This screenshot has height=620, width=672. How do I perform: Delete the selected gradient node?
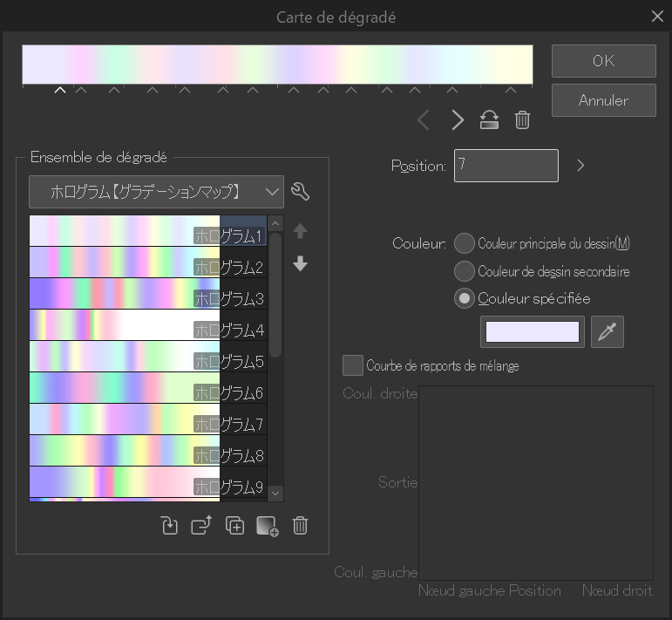tap(522, 120)
